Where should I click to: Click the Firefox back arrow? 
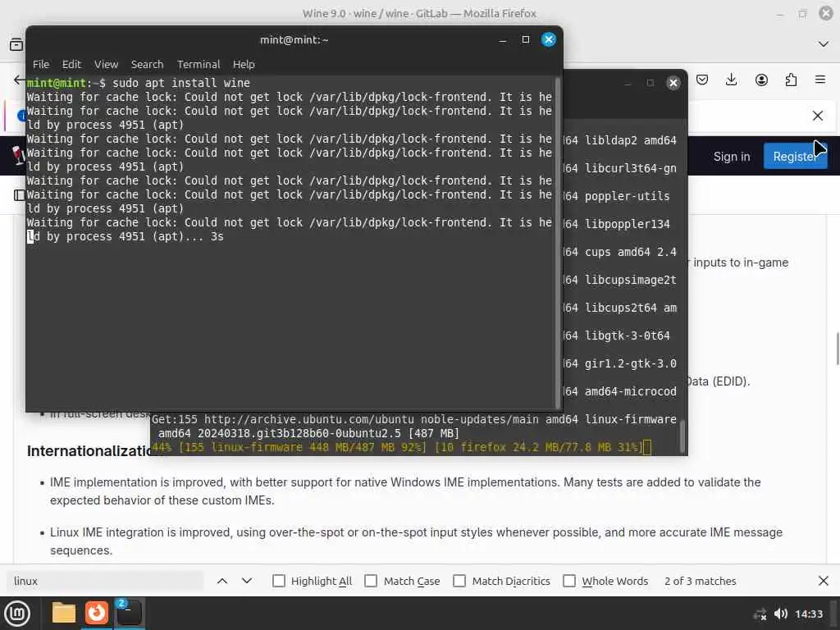point(19,80)
